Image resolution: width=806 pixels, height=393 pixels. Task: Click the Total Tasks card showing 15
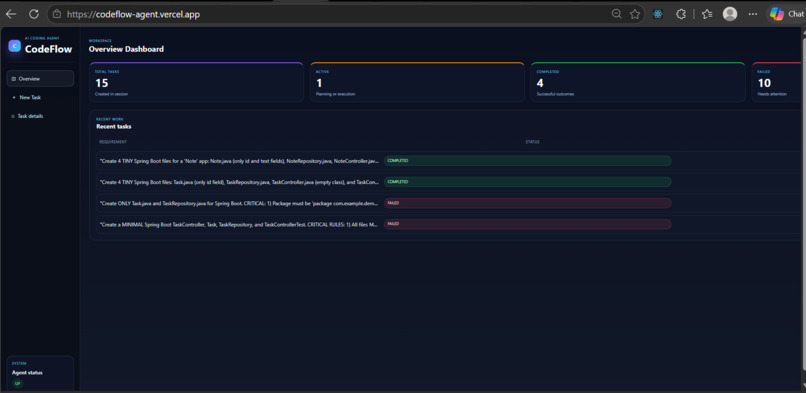tap(196, 82)
